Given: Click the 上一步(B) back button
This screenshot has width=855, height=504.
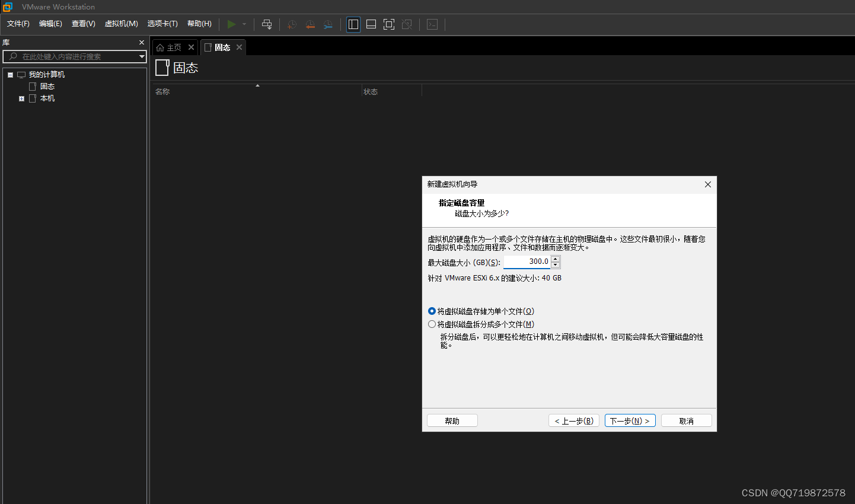Looking at the screenshot, I should click(x=574, y=420).
